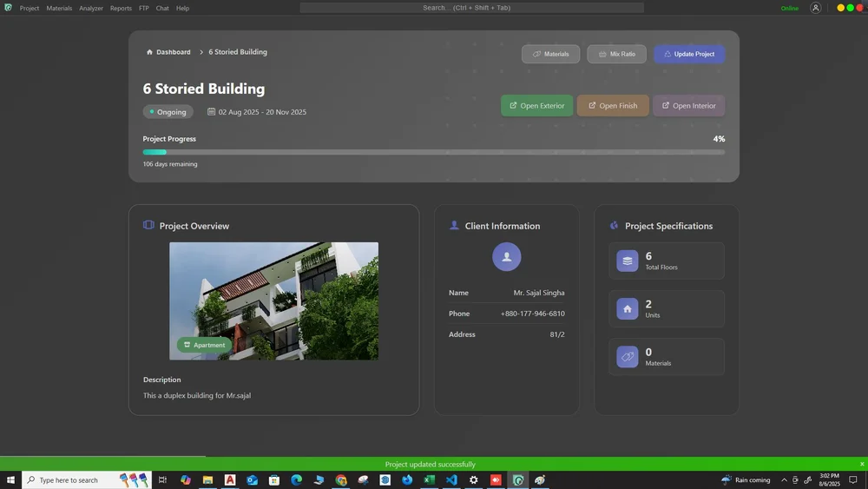Click the Open Exterior button
The width and height of the screenshot is (868, 489).
click(536, 106)
